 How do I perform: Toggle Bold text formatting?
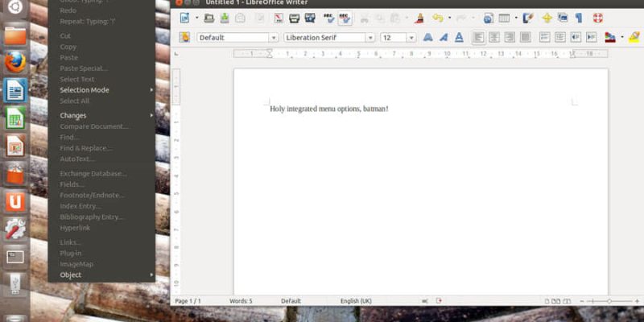[x=428, y=37]
